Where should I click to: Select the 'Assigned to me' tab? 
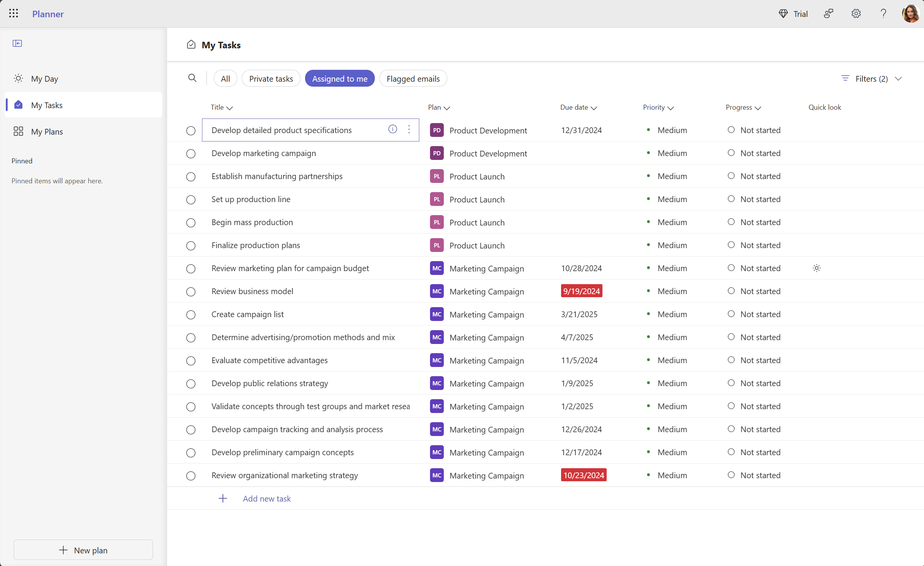click(x=339, y=78)
